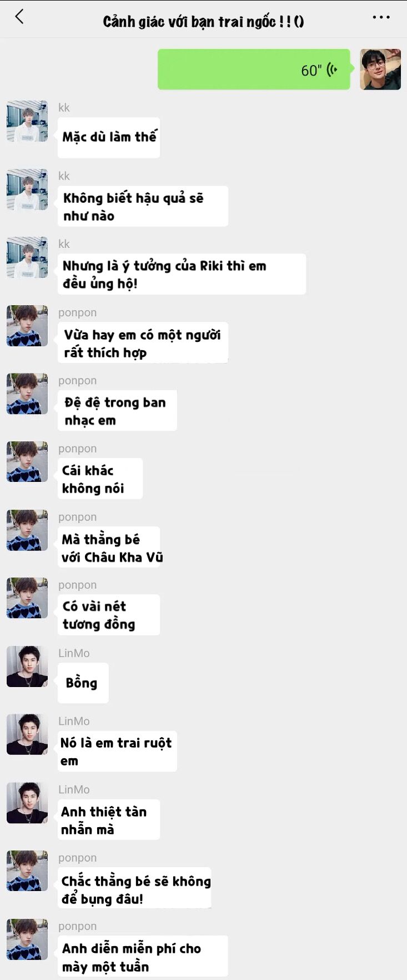Select message mentioning Châu Kha Vũ

[x=109, y=547]
